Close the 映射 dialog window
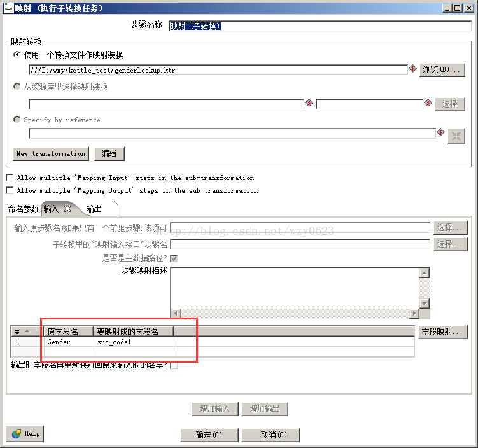Image resolution: width=478 pixels, height=448 pixels. pos(469,8)
